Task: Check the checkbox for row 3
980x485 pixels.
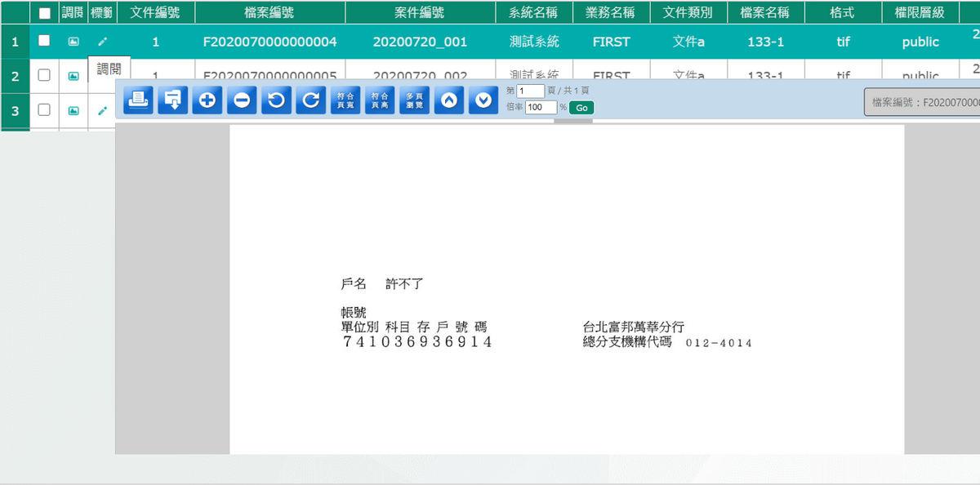Action: (x=44, y=109)
